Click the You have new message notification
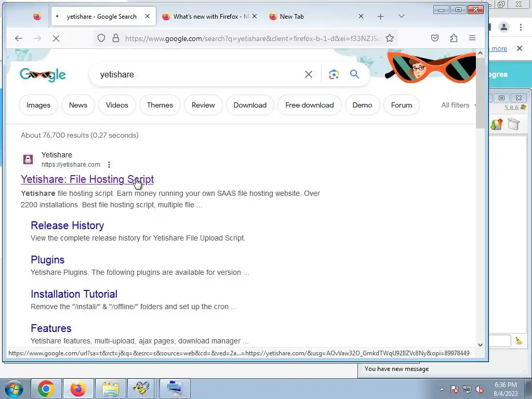Image resolution: width=532 pixels, height=399 pixels. [396, 369]
